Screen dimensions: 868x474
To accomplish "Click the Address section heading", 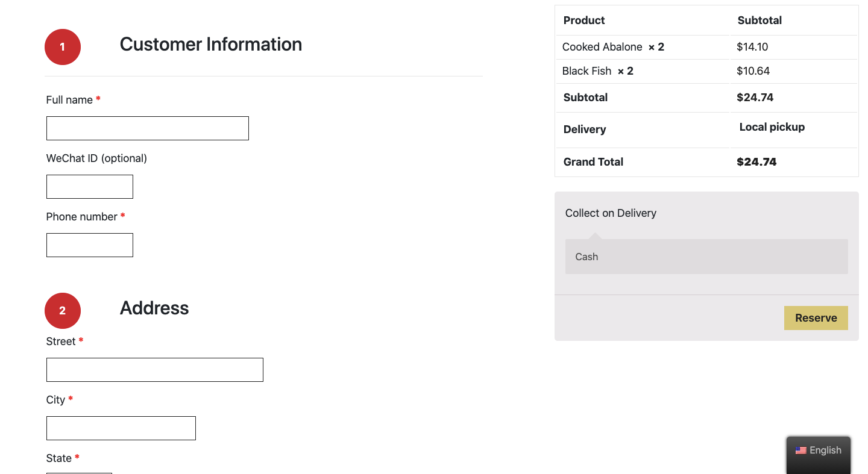I will click(154, 308).
